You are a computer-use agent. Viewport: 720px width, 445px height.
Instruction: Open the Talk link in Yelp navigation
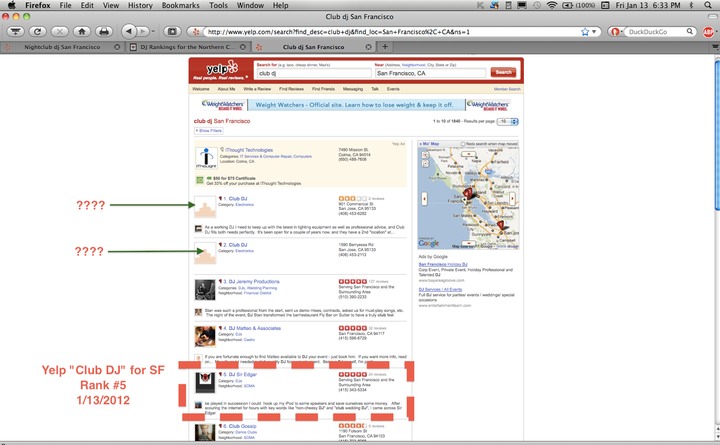375,89
